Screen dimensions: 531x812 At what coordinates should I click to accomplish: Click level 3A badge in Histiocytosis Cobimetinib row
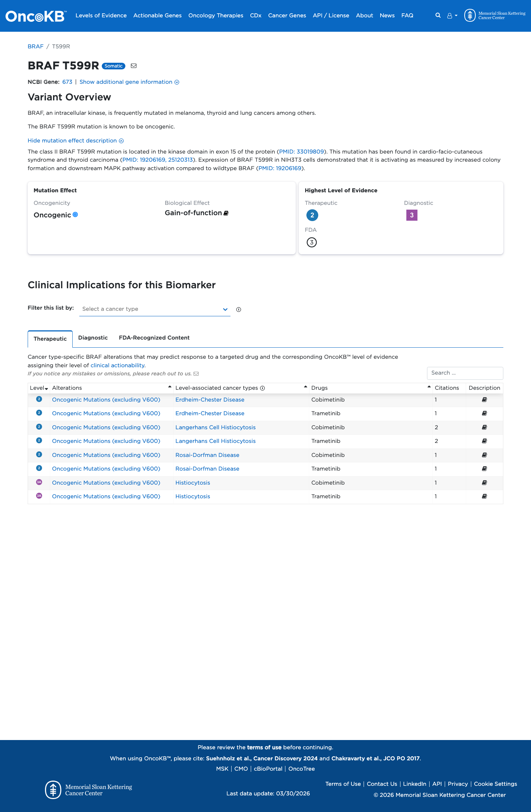[x=39, y=482]
